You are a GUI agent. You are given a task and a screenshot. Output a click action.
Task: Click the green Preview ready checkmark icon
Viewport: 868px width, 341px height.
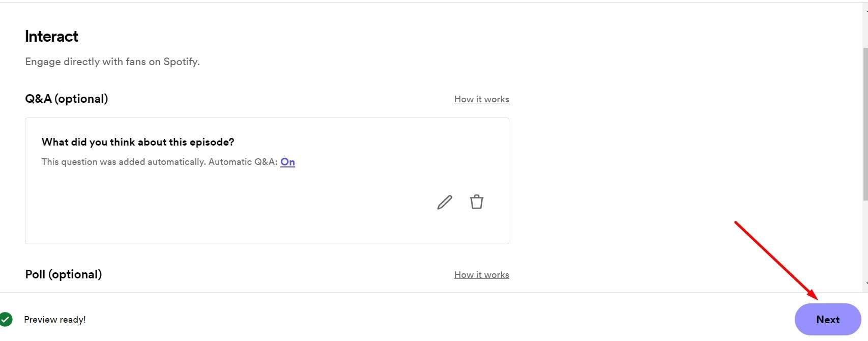6,319
